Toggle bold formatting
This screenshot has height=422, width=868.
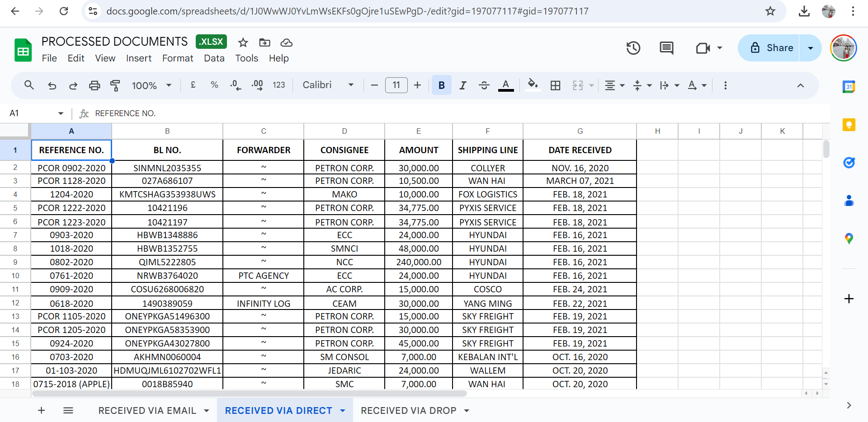tap(442, 85)
